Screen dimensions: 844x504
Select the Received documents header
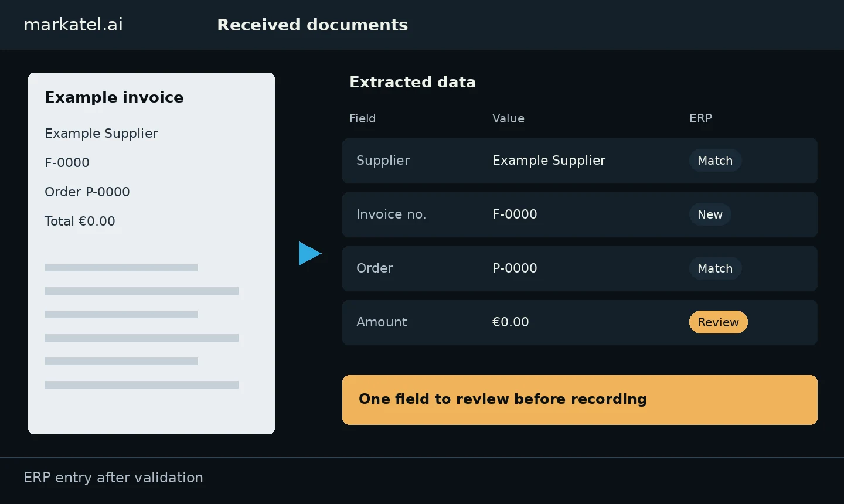pos(312,25)
